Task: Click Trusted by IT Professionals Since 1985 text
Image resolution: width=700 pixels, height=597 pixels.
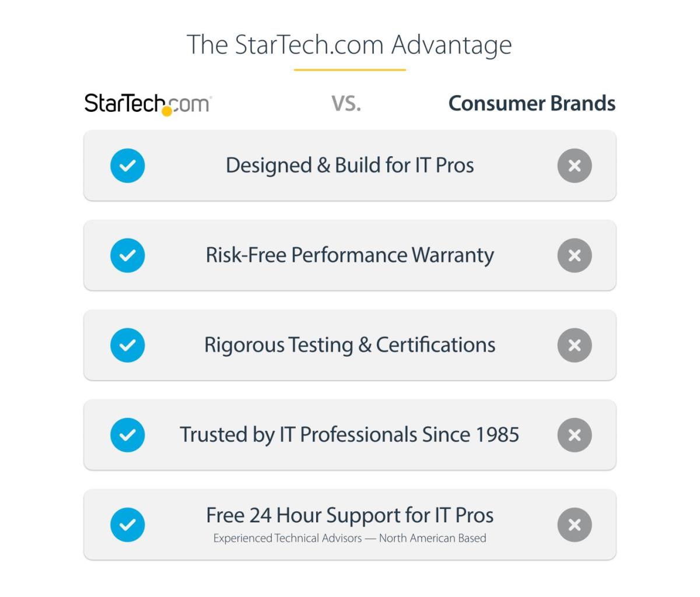Action: (349, 435)
